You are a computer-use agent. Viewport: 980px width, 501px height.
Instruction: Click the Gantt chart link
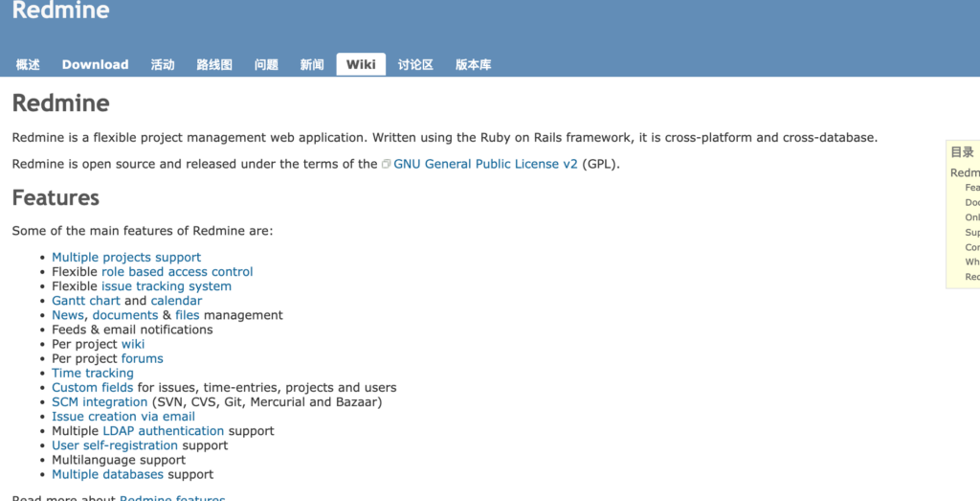(x=86, y=301)
